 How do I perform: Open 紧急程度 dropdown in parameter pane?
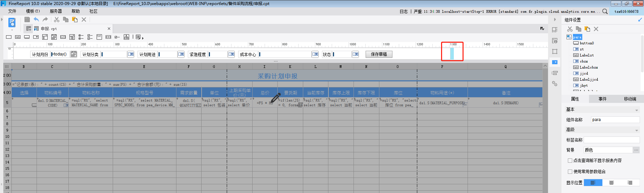(231, 54)
